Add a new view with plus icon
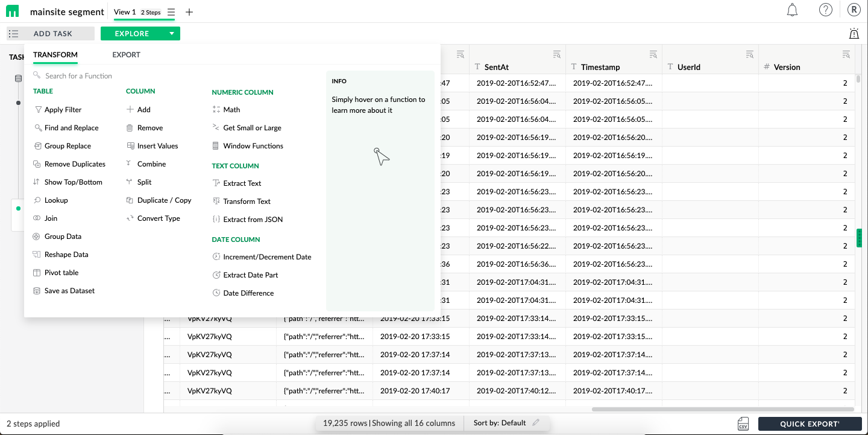The height and width of the screenshot is (435, 868). click(x=189, y=12)
